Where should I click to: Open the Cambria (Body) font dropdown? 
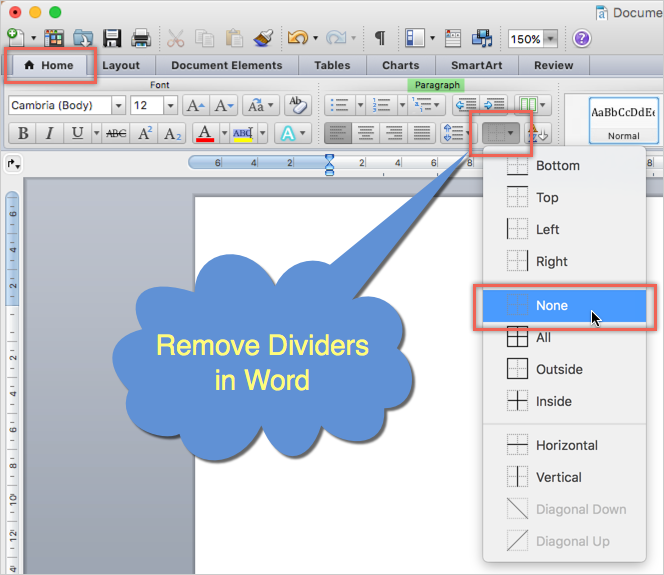pos(119,105)
